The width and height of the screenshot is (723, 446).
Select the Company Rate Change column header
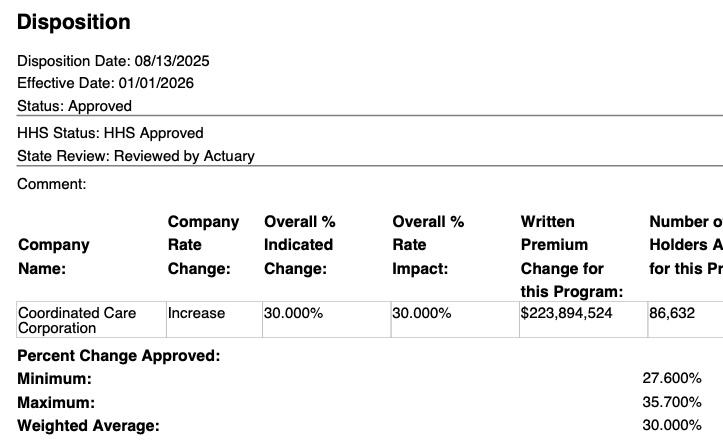pyautogui.click(x=203, y=245)
